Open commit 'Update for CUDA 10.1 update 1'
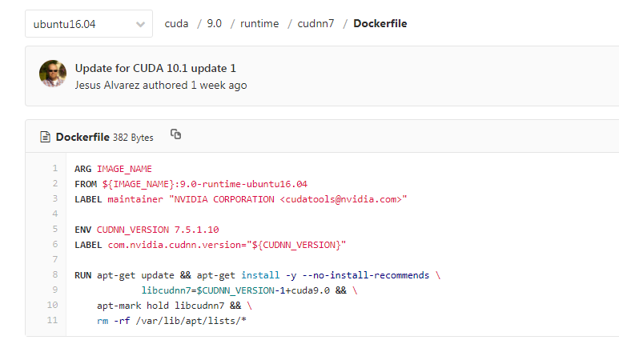Image resolution: width=619 pixels, height=364 pixels. (x=155, y=68)
